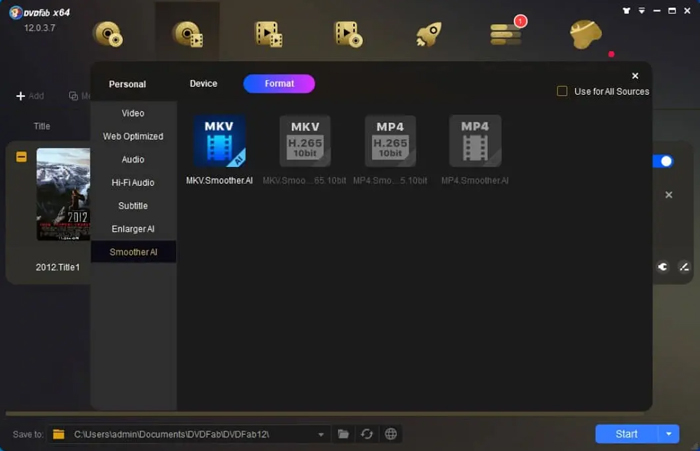Click the blue Start button
The width and height of the screenshot is (700, 451).
pyautogui.click(x=626, y=434)
